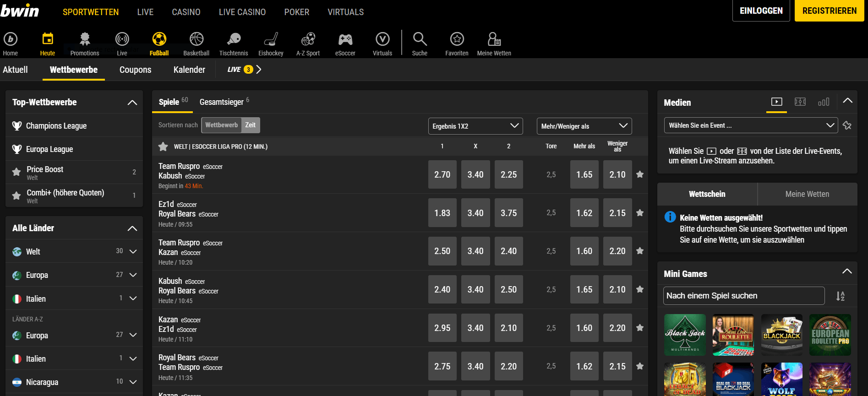868x396 pixels.
Task: Select Basketball sport icon
Action: [x=197, y=39]
